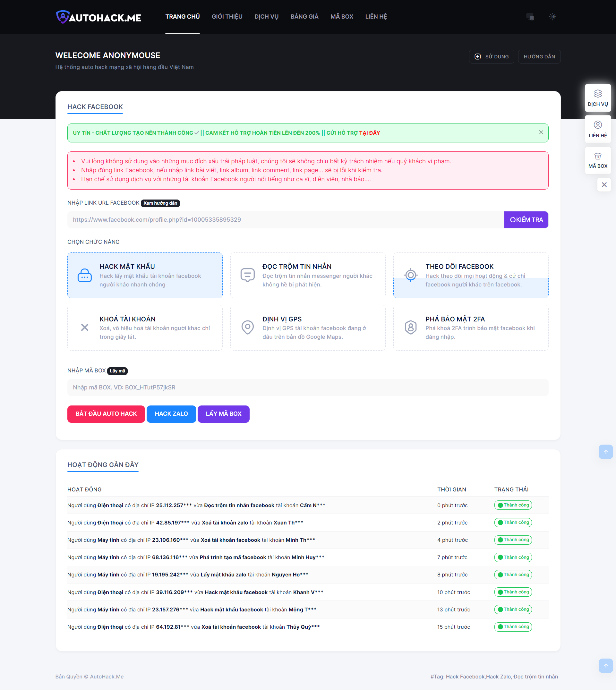Click the shield icon of PHÁ BẢO MẬT 2FA
The height and width of the screenshot is (690, 616).
411,327
